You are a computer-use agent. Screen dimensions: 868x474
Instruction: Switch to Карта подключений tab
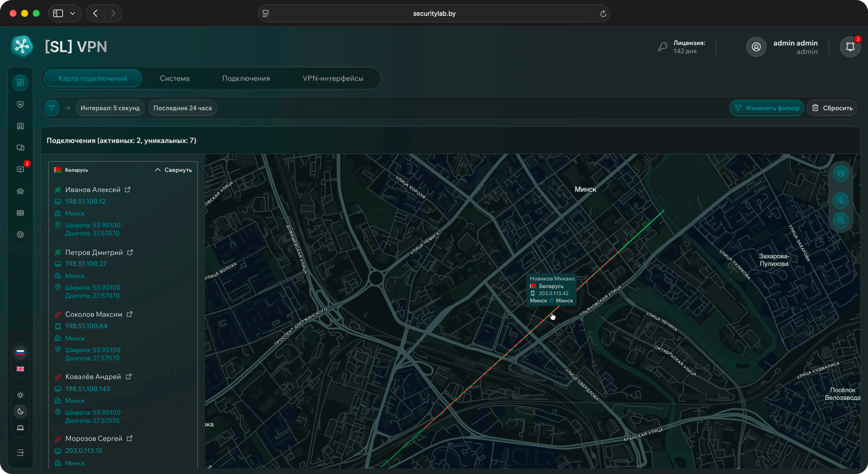(x=93, y=78)
